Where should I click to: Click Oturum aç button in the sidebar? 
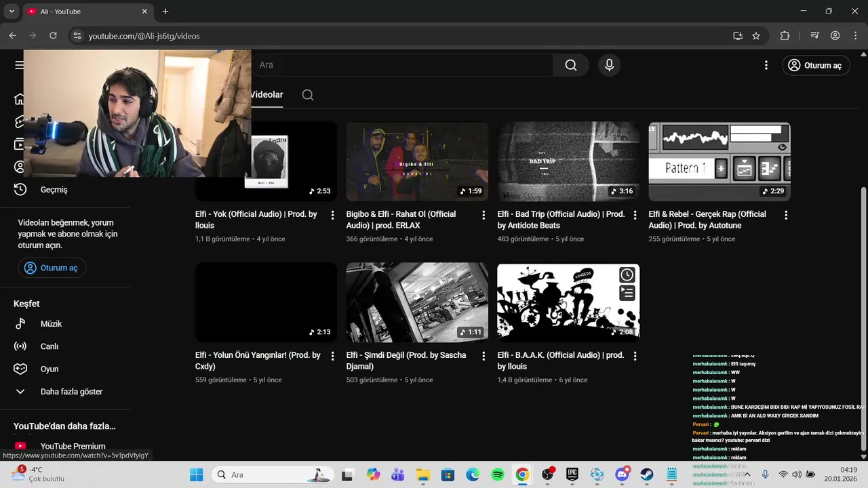(x=52, y=268)
